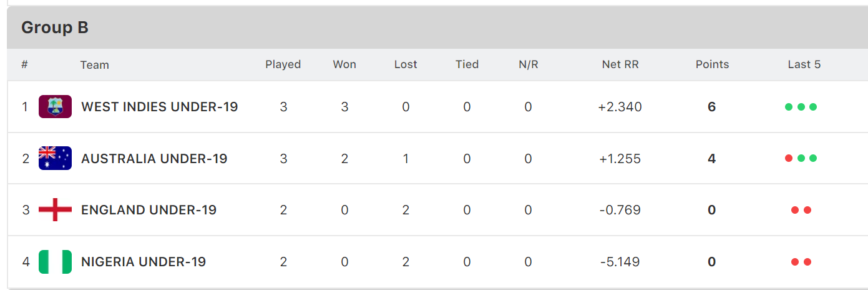868x290 pixels.
Task: Open the WEST INDIES UNDER-19 team link
Action: (160, 107)
